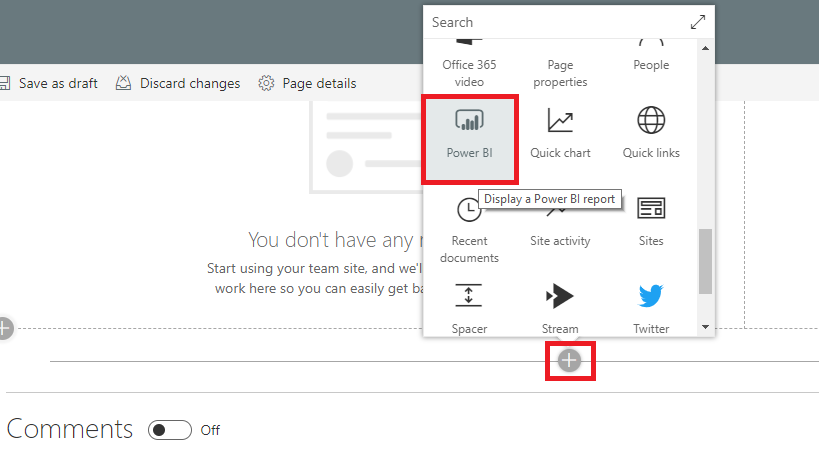Click the Discard changes icon

123,83
